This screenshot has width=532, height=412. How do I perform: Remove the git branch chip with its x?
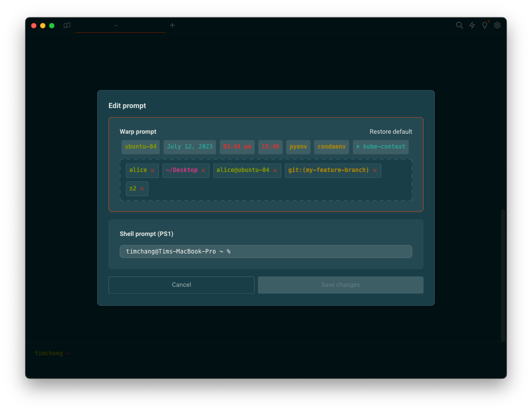click(375, 170)
